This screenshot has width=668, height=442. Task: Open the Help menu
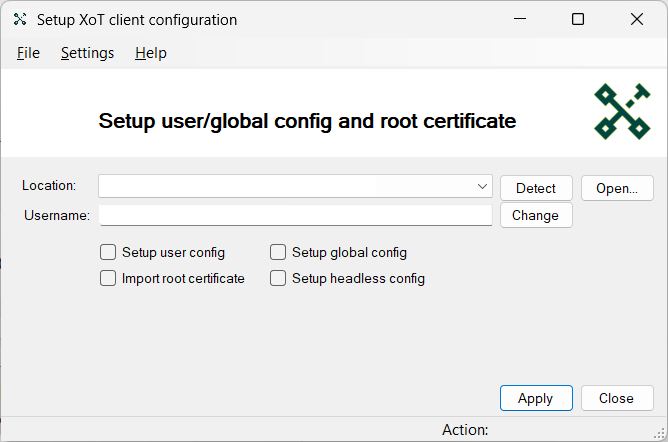(151, 53)
